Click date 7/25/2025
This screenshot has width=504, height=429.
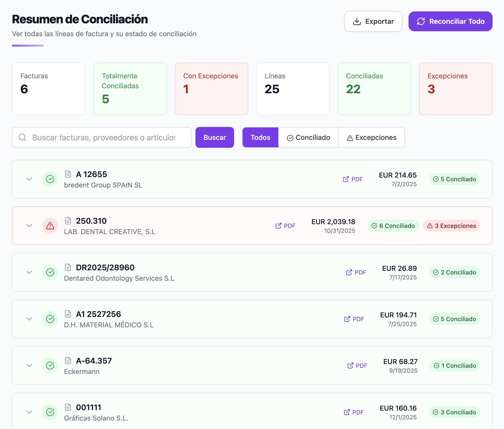402,324
